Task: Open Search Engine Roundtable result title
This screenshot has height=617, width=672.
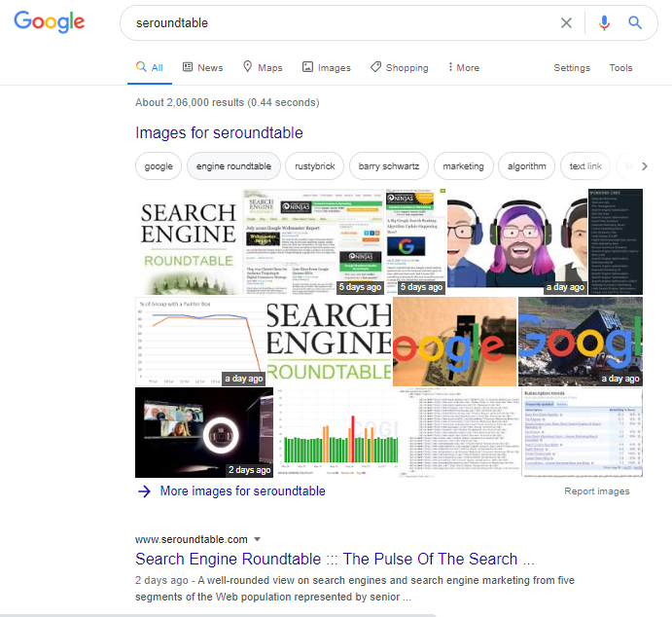Action: coord(334,560)
